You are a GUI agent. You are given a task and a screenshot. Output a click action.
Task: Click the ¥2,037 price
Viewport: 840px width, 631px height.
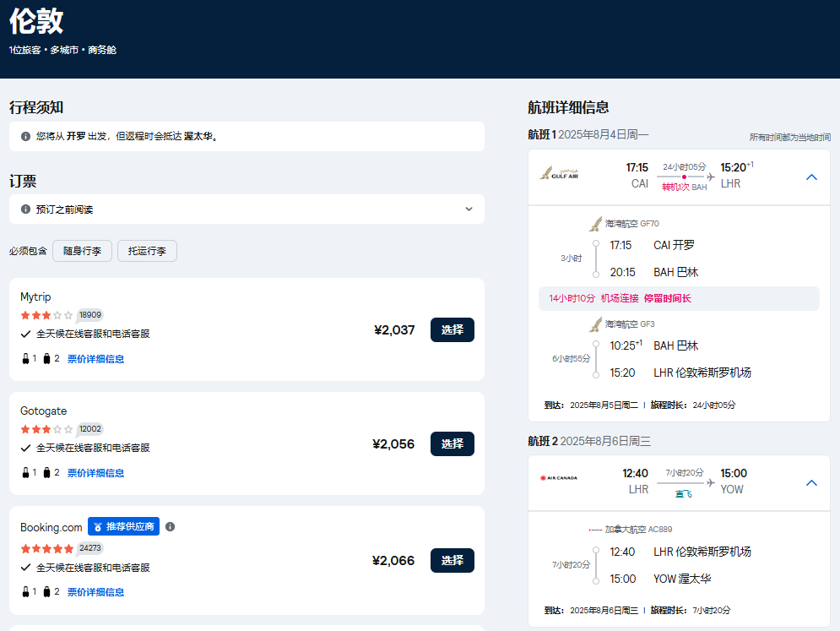coord(394,330)
